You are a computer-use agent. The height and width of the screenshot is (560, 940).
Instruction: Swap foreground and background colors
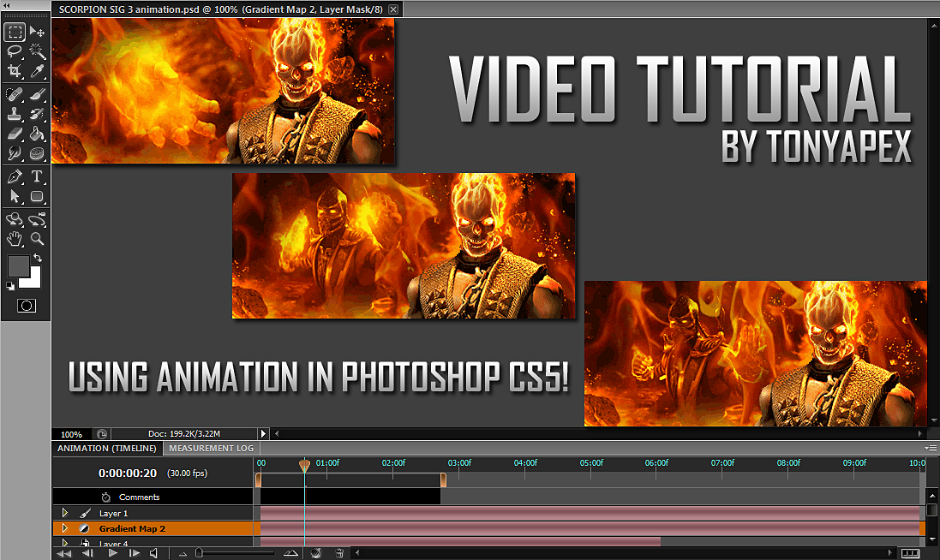pyautogui.click(x=37, y=258)
